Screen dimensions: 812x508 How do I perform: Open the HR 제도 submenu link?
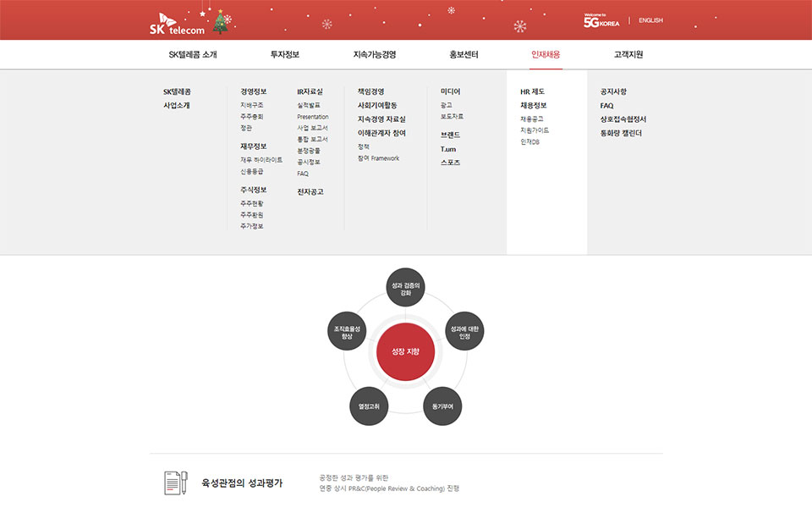(532, 91)
